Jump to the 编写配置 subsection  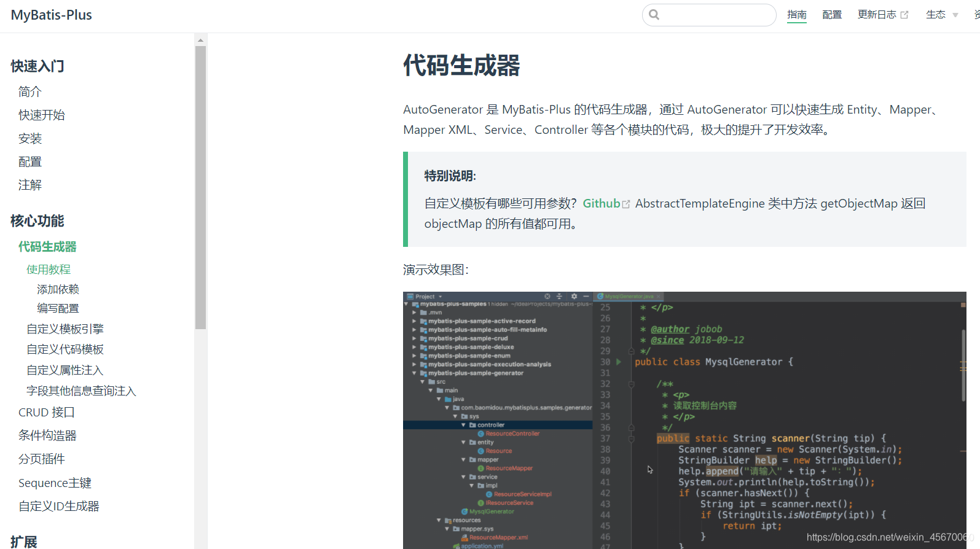pyautogui.click(x=58, y=308)
